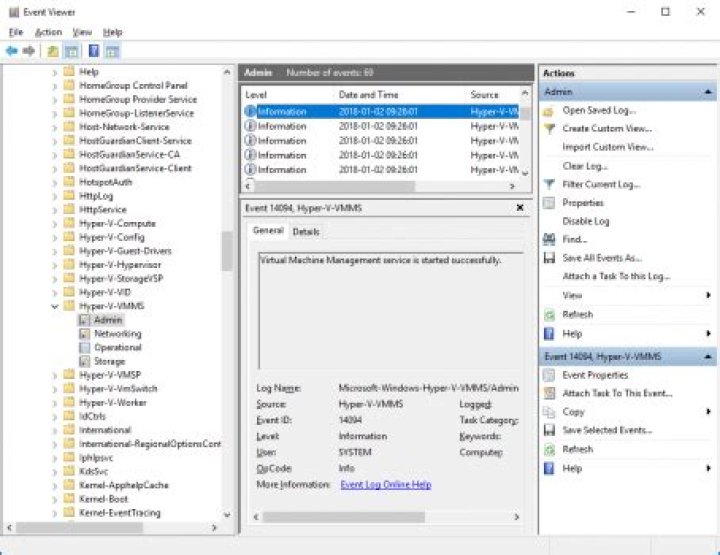The image size is (720, 555).
Task: Click Import Custom View action
Action: (608, 147)
